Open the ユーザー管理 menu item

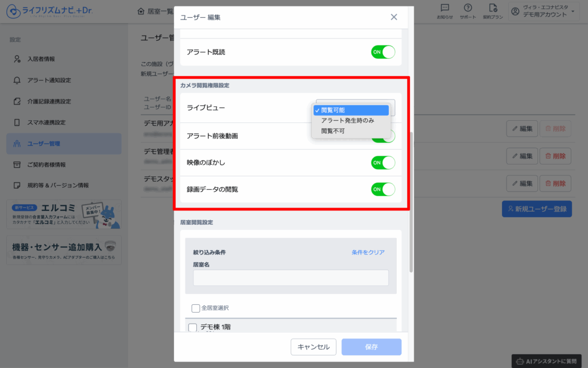point(64,143)
